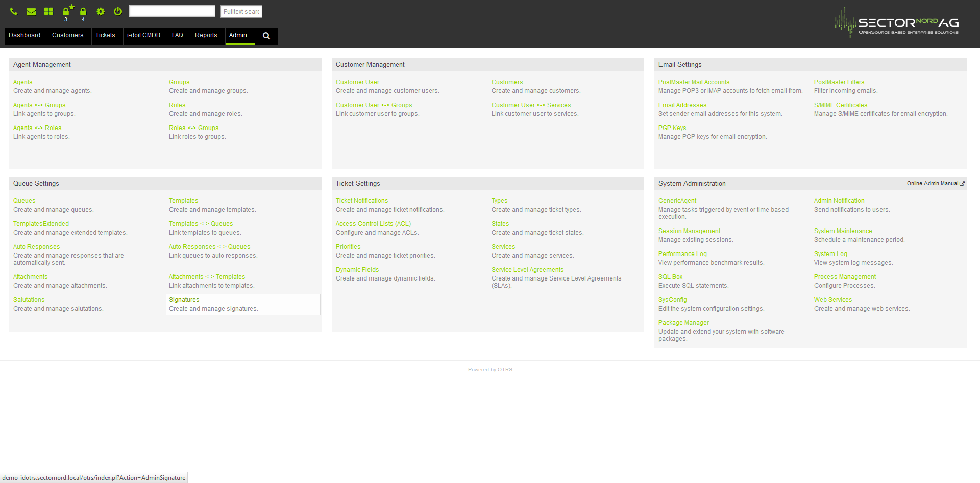Open Package Manager link
This screenshot has width=980, height=483.
pyautogui.click(x=683, y=323)
